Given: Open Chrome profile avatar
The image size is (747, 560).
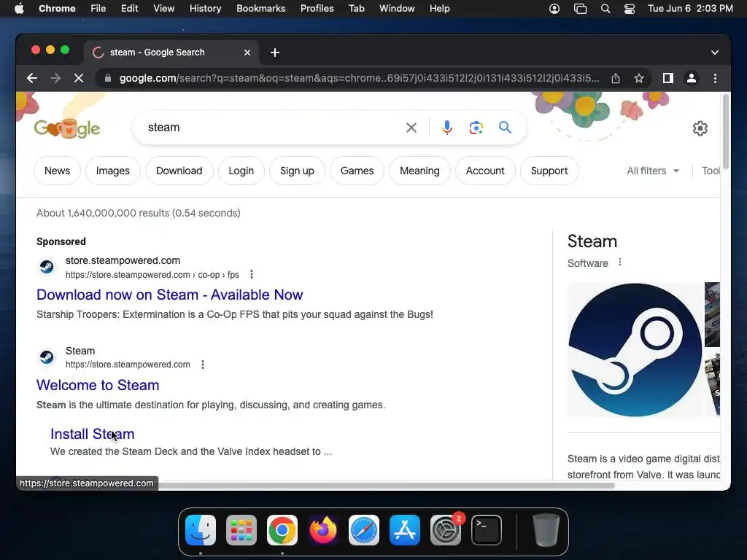Looking at the screenshot, I should 692,78.
